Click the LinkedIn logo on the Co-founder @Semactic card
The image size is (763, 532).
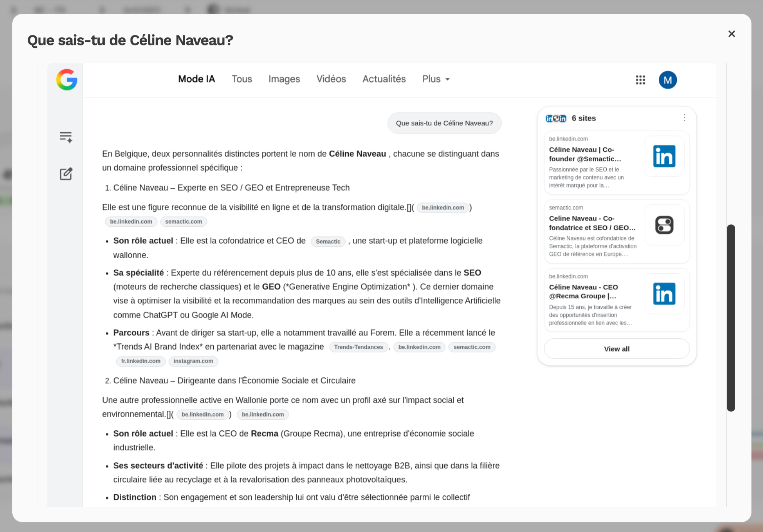(664, 156)
